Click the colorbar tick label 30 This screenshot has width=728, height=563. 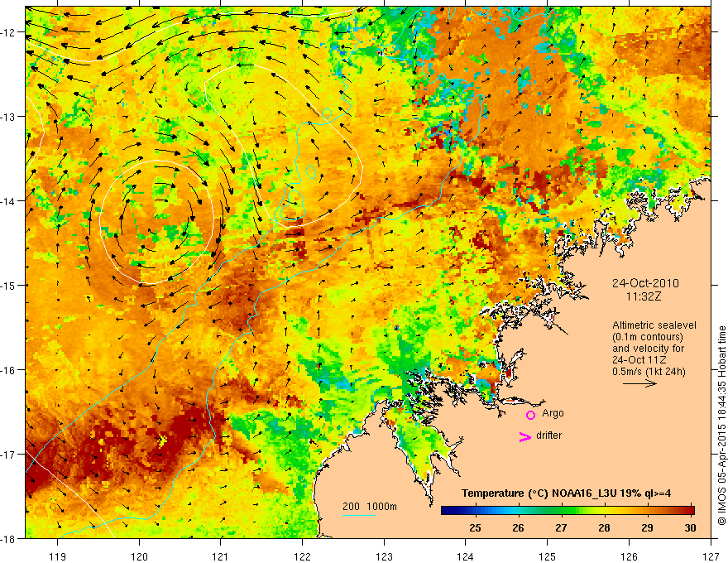click(x=690, y=527)
